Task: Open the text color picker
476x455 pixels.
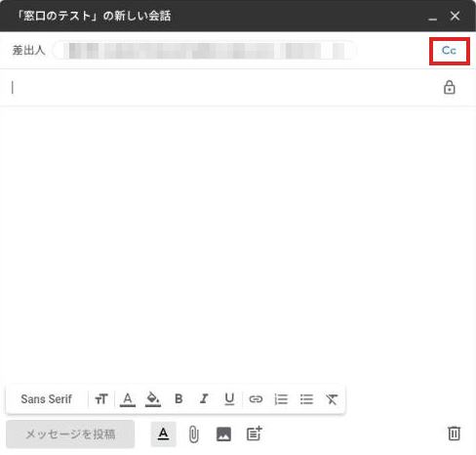Action: (128, 399)
